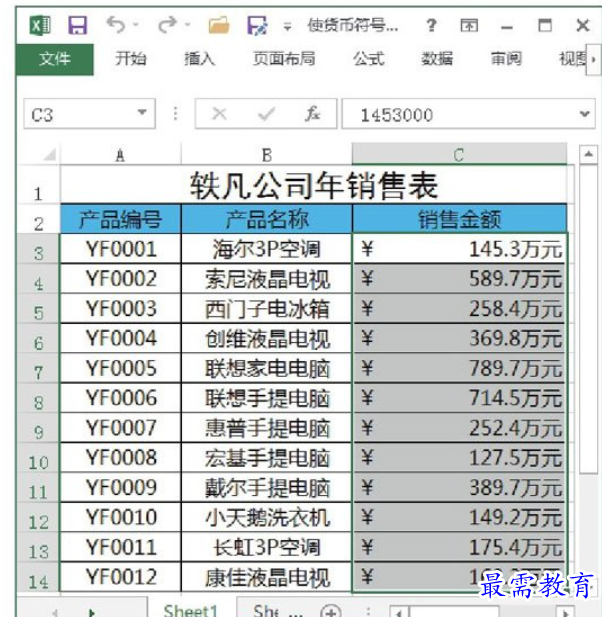
Task: Click the 产品编号 header cell
Action: tap(120, 219)
